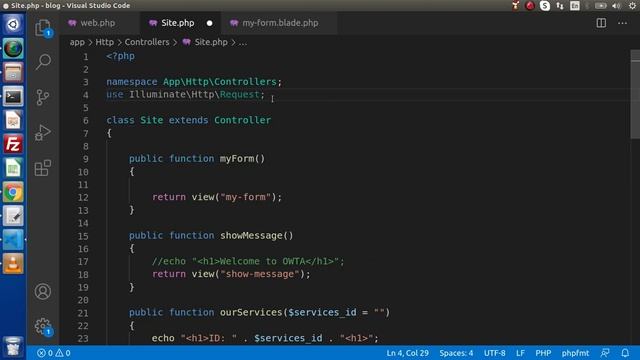Switch to the web.php tab

(98, 23)
